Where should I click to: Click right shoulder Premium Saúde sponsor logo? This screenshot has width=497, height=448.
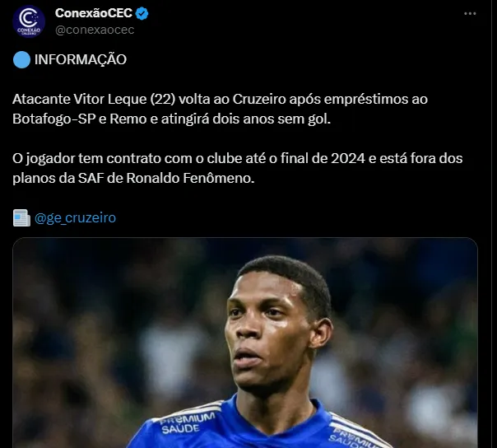pyautogui.click(x=351, y=437)
